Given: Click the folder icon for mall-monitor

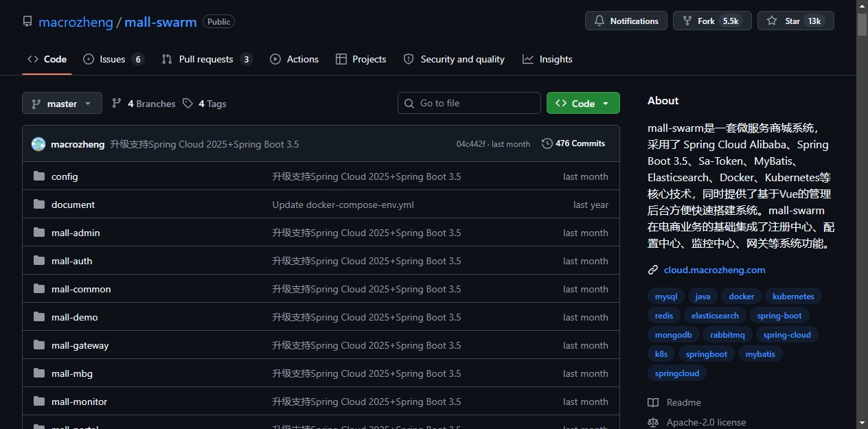Looking at the screenshot, I should tap(39, 402).
